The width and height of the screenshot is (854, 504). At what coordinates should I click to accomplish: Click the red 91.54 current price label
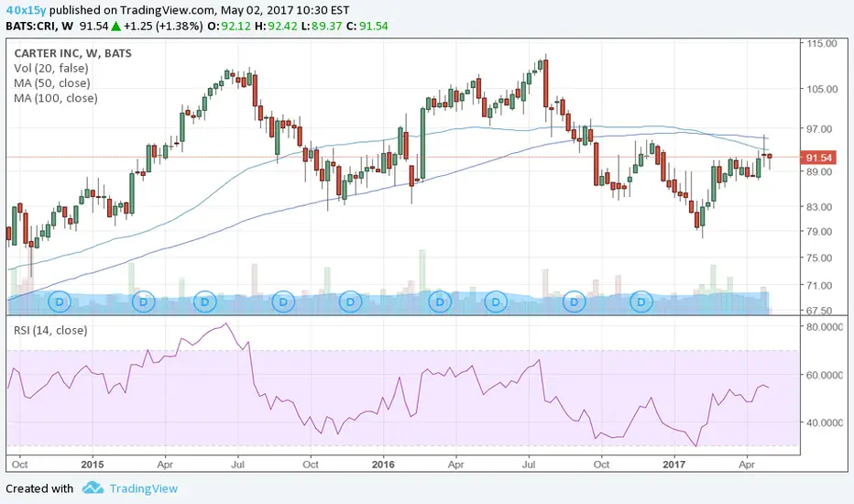point(818,158)
